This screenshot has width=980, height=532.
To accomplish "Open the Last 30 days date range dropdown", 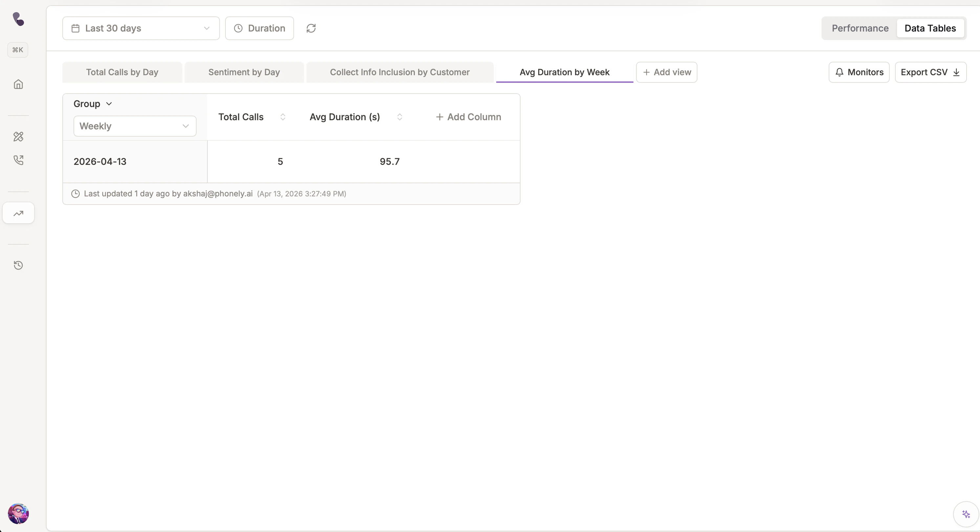I will coord(141,28).
